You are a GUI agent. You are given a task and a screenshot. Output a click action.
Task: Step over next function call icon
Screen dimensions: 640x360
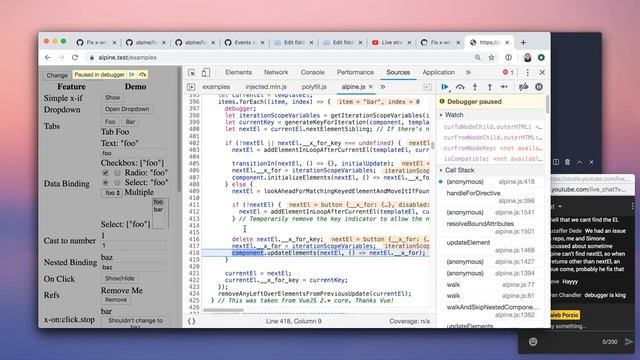[x=460, y=87]
